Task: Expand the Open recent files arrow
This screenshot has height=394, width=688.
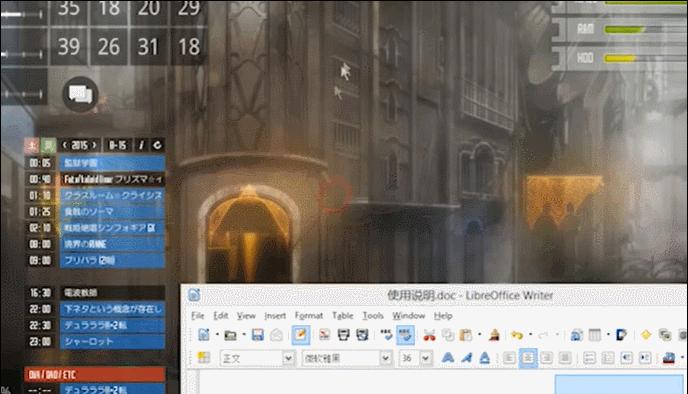Action: pyautogui.click(x=244, y=335)
